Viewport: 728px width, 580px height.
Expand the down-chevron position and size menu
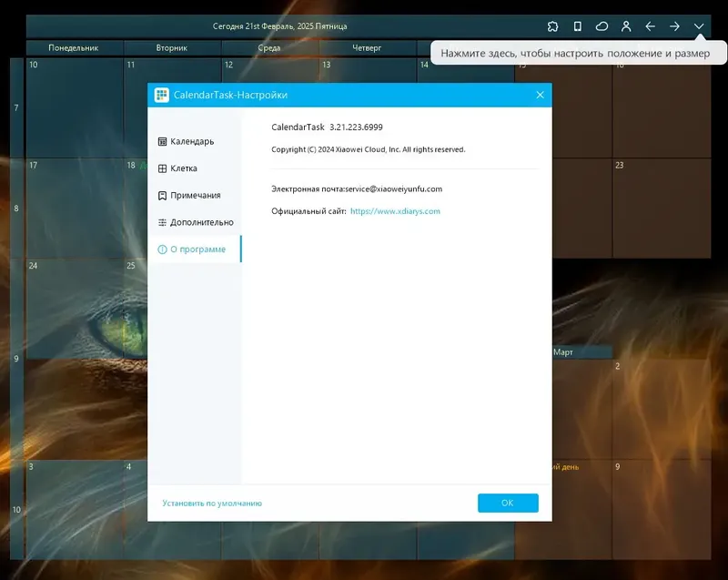[699, 26]
